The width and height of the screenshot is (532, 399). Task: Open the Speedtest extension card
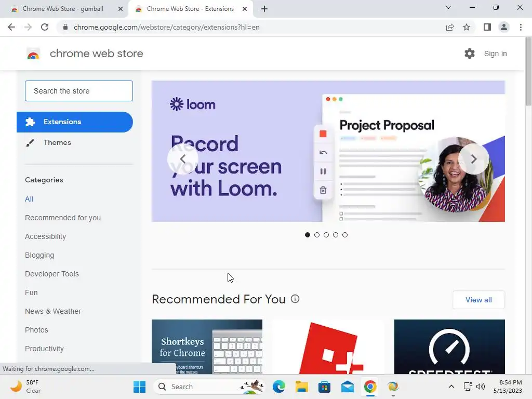(449, 347)
